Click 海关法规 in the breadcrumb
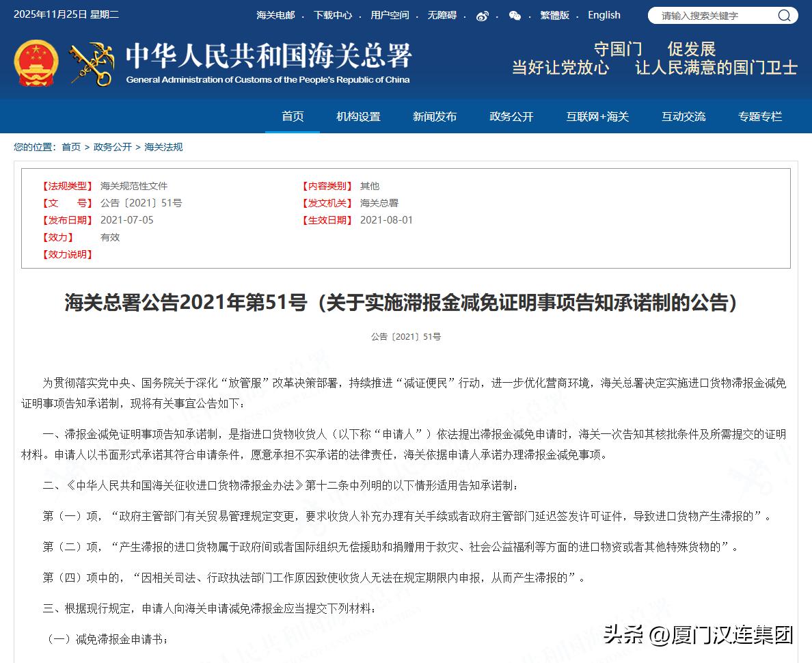This screenshot has height=663, width=812. 163,147
